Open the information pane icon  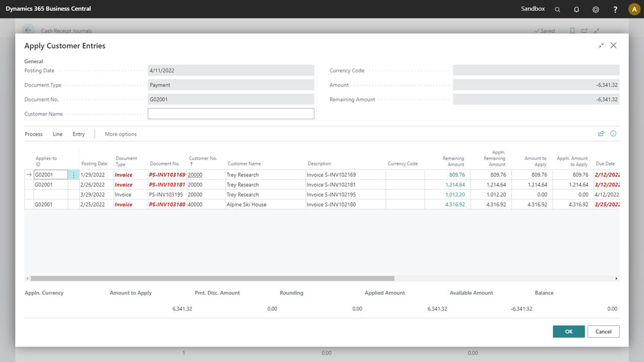click(613, 134)
